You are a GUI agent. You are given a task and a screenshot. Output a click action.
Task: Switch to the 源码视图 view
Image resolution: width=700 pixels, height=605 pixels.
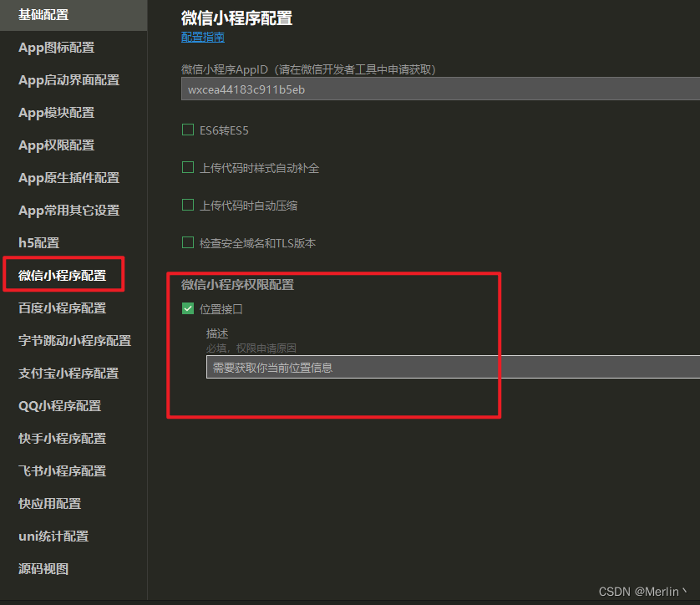click(x=37, y=568)
